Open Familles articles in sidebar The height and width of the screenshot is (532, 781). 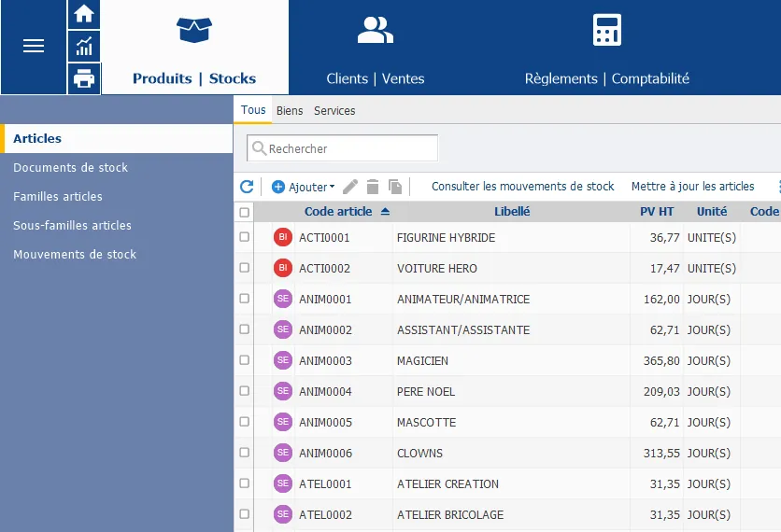(x=58, y=196)
